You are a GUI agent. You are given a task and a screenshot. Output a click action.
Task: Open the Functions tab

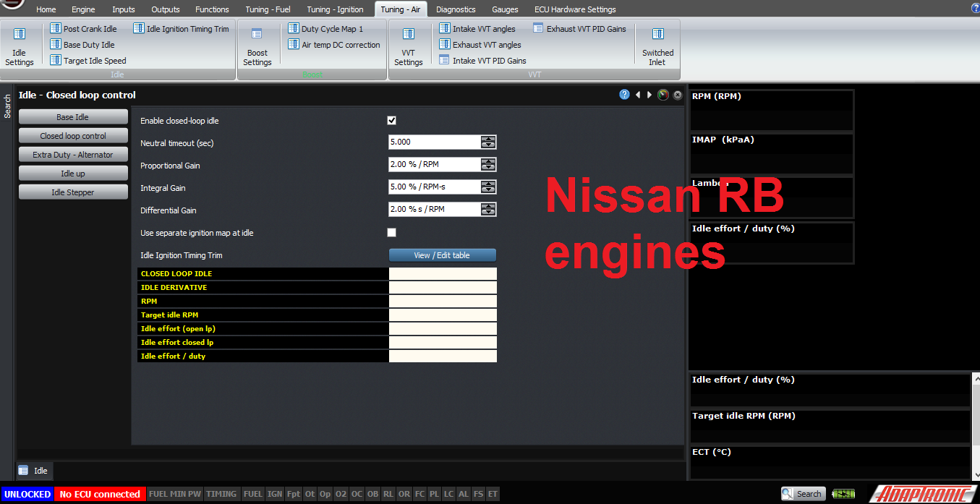tap(212, 9)
